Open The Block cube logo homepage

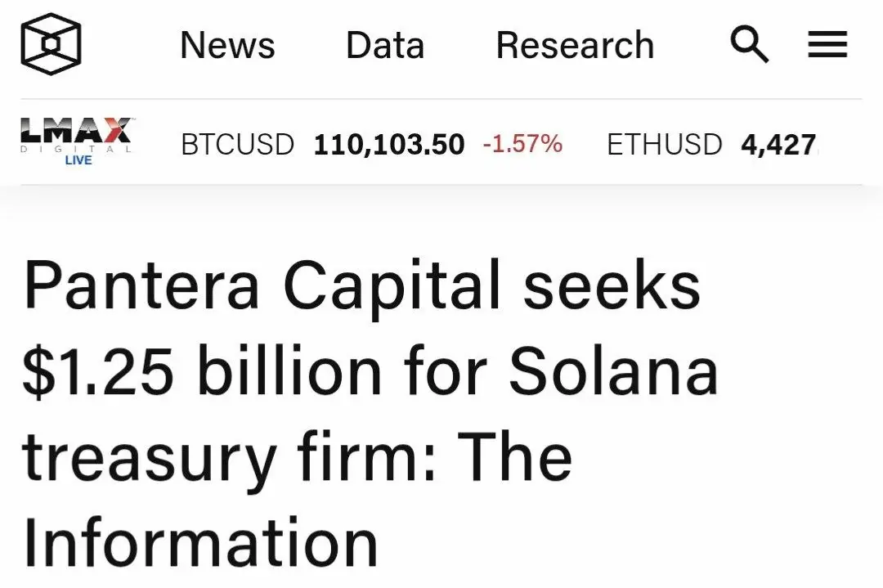51,44
